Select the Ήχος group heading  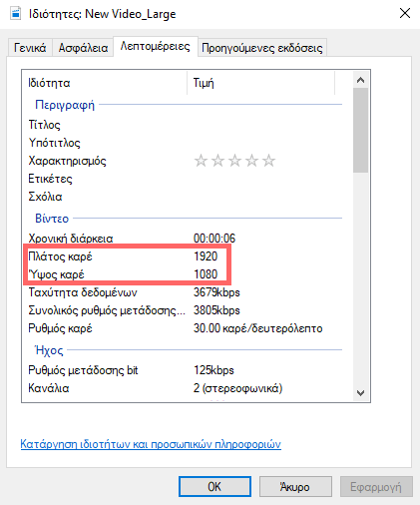[x=49, y=350]
